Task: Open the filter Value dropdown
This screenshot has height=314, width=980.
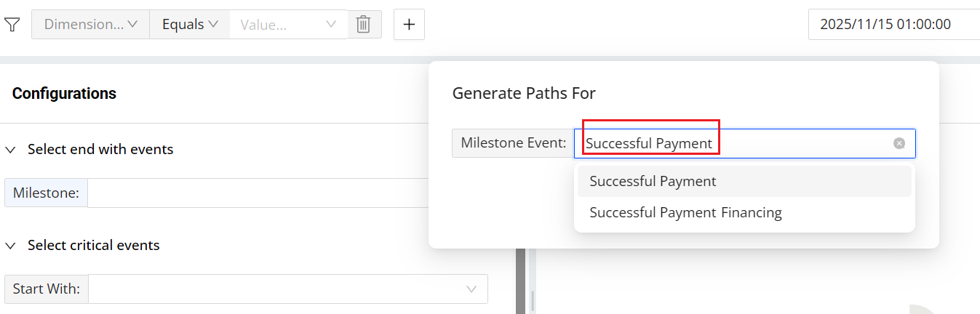Action: (x=289, y=25)
